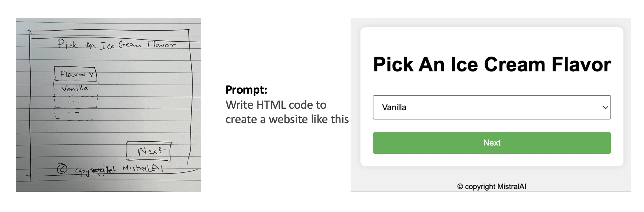Click 'MistralAI' in the rendered page footer
Screen dimensions: 644x212
click(512, 187)
